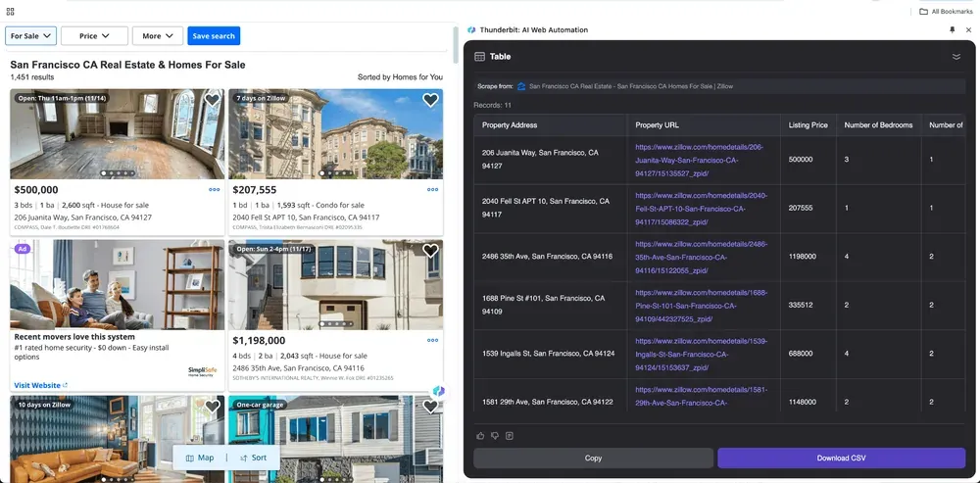980x483 pixels.
Task: Open more options for $1,198,000 listing
Action: [432, 341]
